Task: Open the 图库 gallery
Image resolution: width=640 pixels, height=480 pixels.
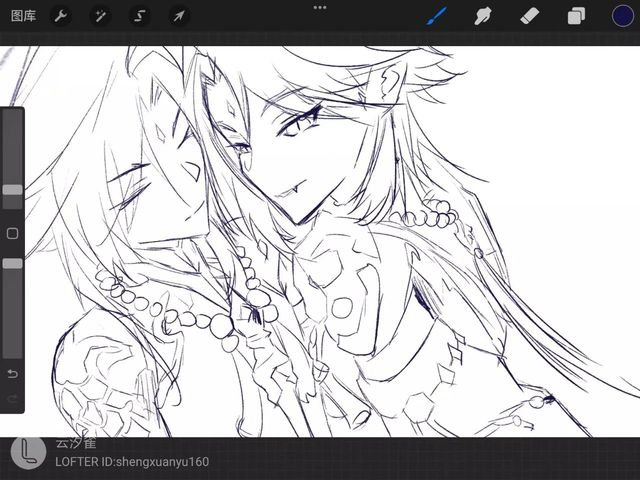Action: 23,16
